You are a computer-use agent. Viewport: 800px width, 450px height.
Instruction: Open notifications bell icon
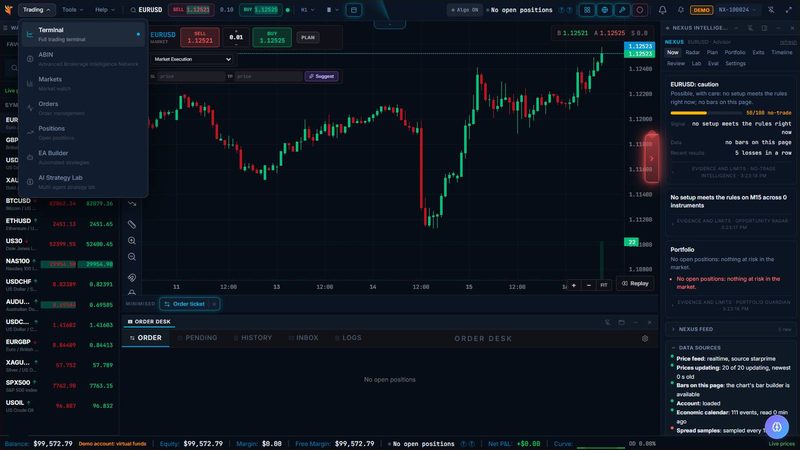(x=662, y=10)
